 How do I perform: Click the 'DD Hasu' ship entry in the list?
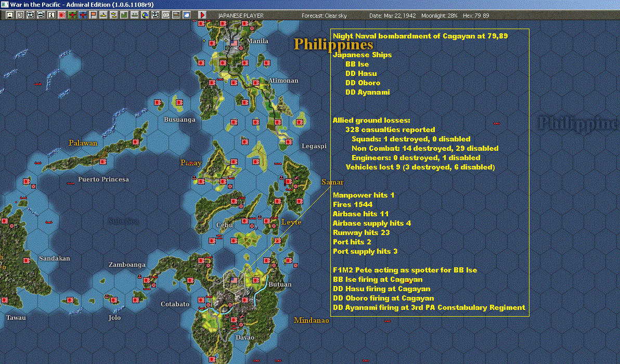[x=361, y=73]
